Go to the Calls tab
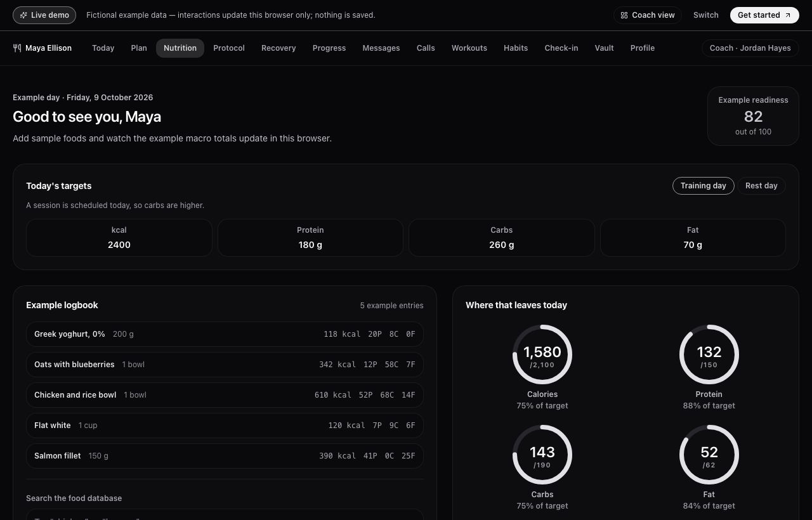This screenshot has width=812, height=520. tap(426, 48)
